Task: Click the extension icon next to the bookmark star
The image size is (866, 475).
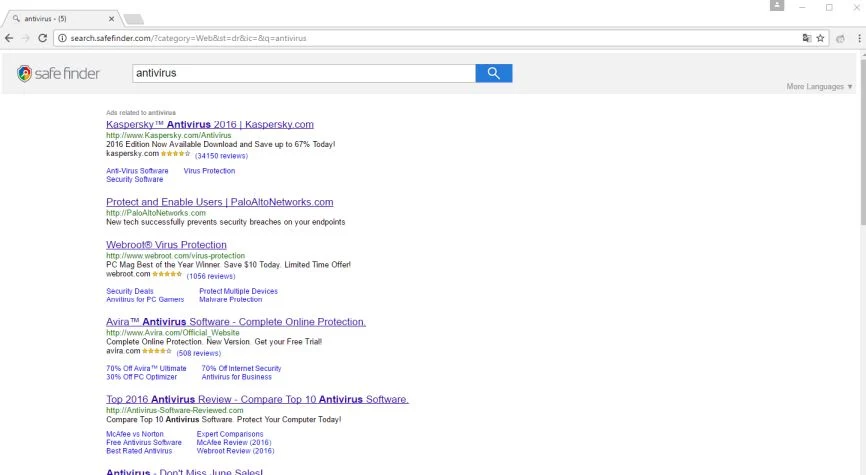Action: pyautogui.click(x=841, y=38)
